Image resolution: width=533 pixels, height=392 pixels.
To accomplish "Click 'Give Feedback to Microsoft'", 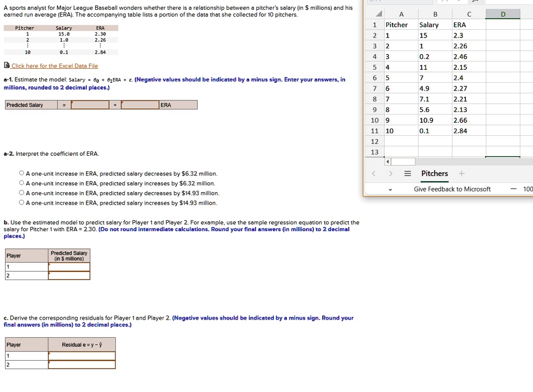I will [x=452, y=189].
